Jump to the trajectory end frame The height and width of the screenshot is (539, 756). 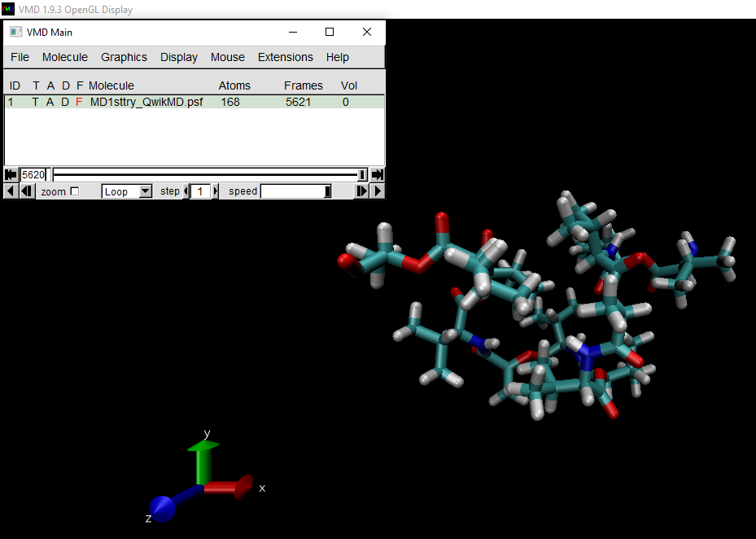(x=378, y=175)
